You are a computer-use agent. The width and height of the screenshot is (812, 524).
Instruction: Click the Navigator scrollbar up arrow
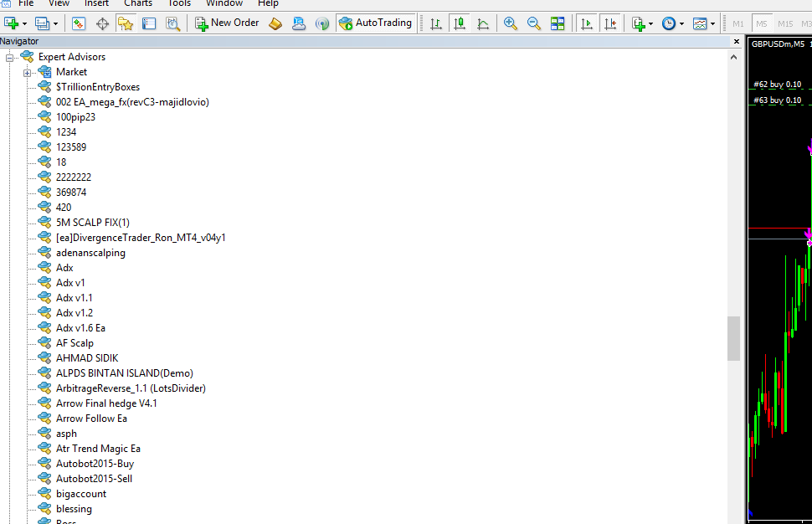pos(734,57)
